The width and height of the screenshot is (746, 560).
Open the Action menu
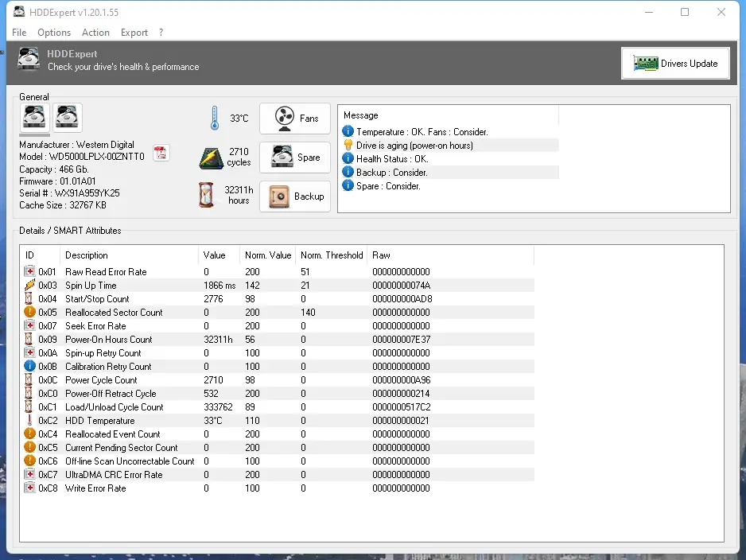click(x=95, y=33)
